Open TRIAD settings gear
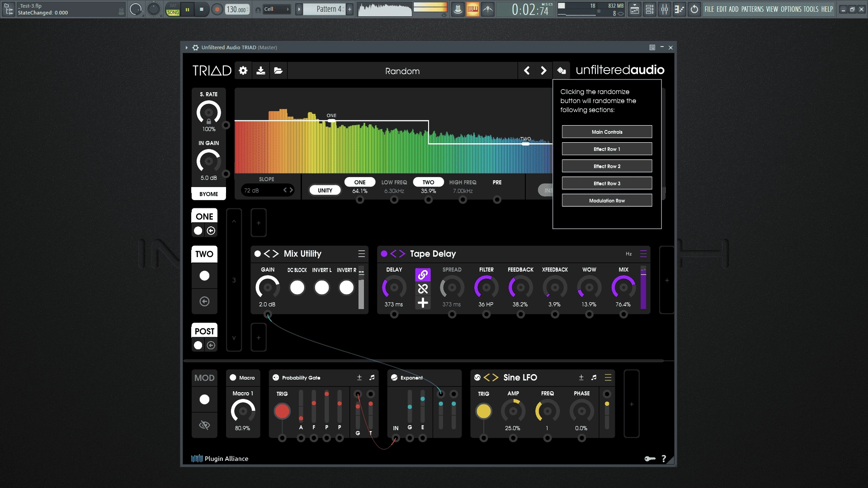Image resolution: width=868 pixels, height=488 pixels. pyautogui.click(x=243, y=70)
